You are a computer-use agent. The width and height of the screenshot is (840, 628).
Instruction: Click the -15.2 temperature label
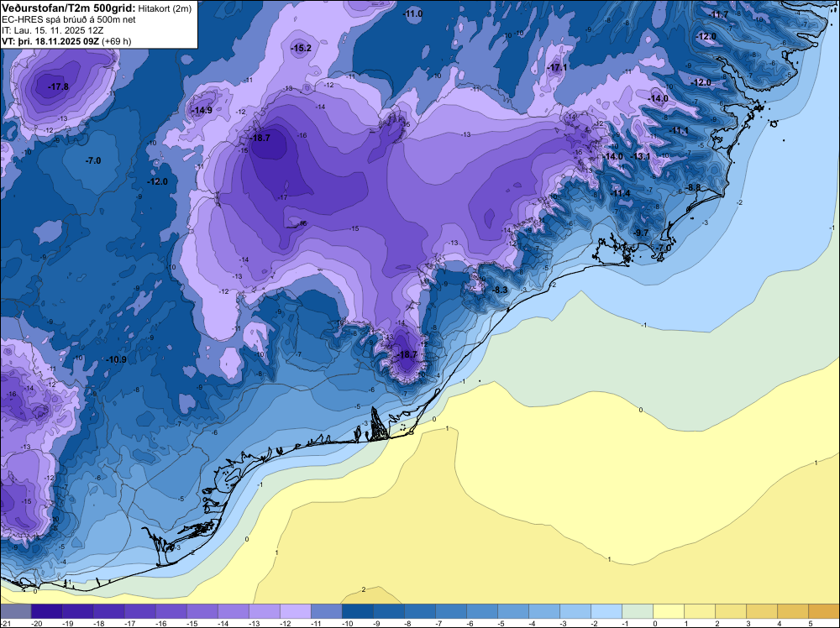point(301,48)
